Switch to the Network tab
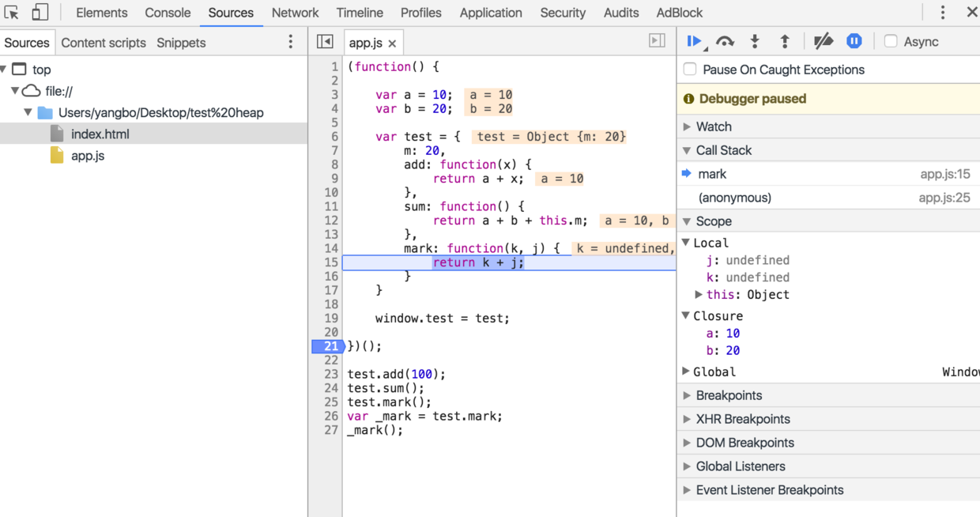This screenshot has width=980, height=517. coord(295,13)
